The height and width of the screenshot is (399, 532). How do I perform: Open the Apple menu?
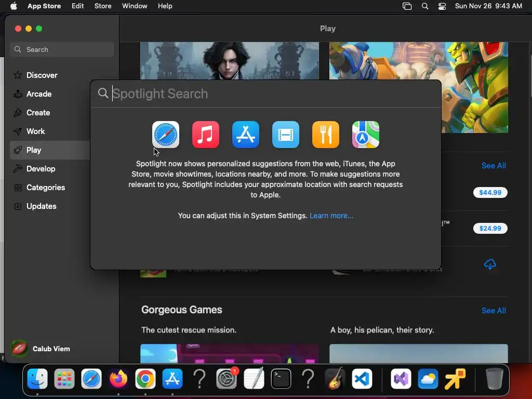[14, 6]
